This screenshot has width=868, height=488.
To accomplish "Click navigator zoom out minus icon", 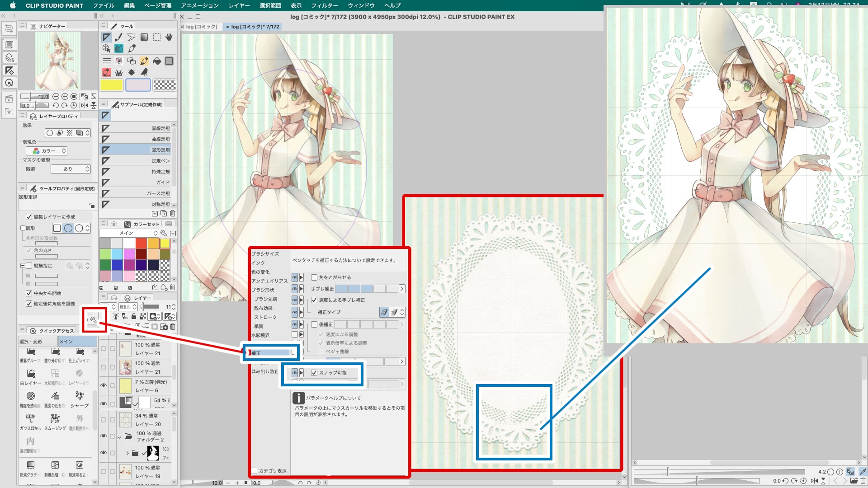I will point(56,96).
